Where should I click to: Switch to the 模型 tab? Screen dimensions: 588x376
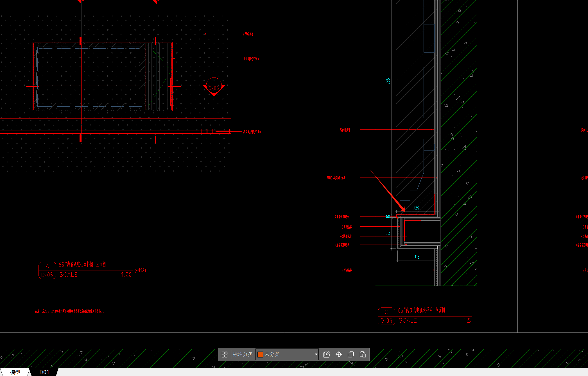(15, 372)
